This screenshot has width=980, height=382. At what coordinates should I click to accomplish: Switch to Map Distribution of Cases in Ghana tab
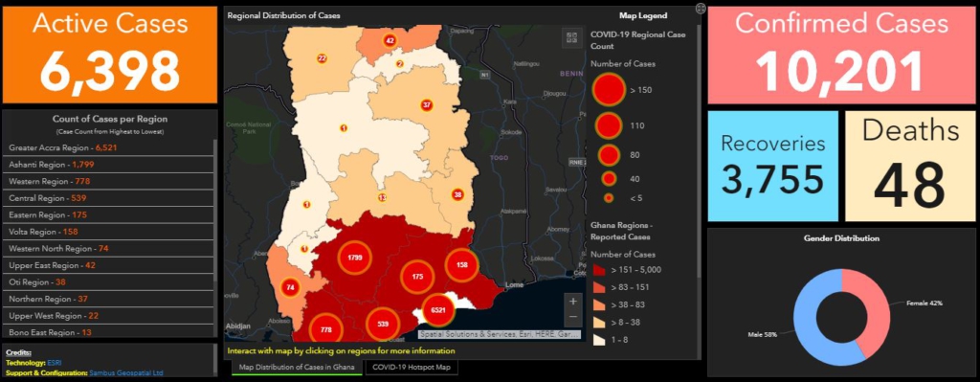coord(297,367)
